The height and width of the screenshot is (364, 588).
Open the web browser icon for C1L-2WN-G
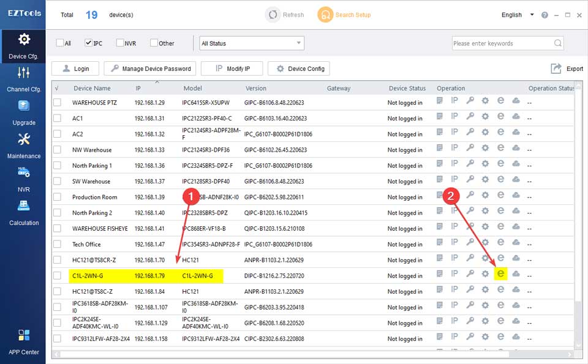click(x=500, y=274)
